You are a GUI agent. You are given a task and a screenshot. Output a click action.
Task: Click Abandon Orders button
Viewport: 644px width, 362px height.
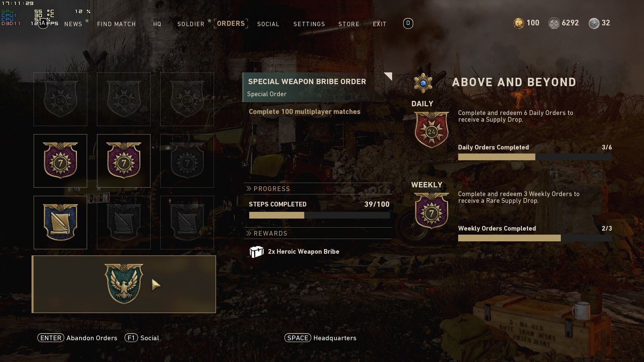point(77,338)
